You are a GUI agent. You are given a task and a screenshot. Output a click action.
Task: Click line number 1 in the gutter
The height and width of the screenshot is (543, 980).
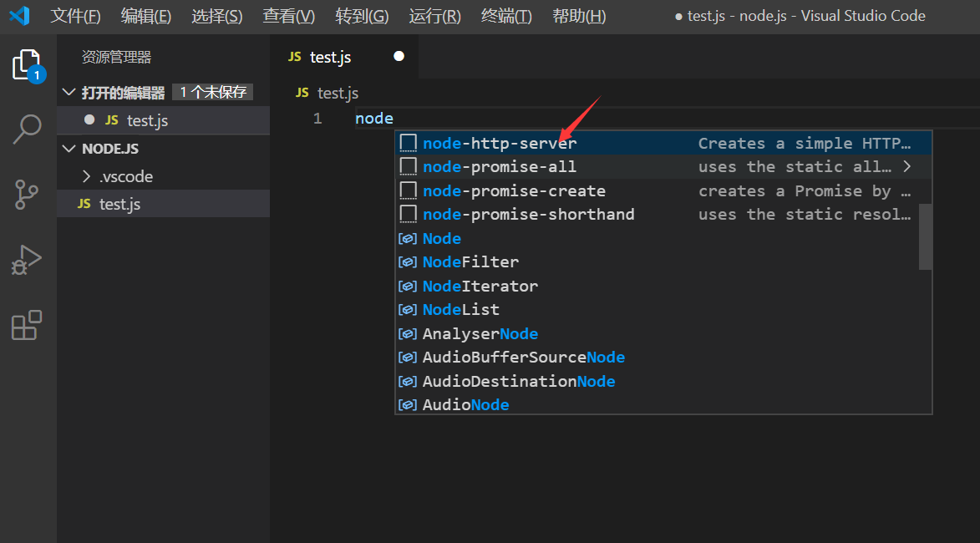click(x=317, y=118)
